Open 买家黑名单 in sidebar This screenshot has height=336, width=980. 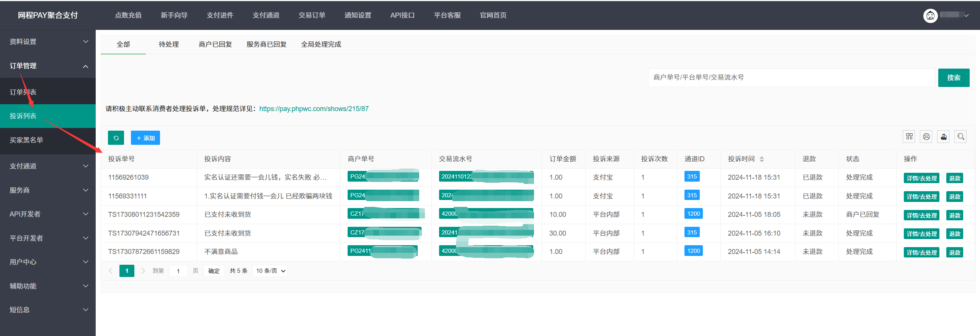pyautogui.click(x=48, y=140)
